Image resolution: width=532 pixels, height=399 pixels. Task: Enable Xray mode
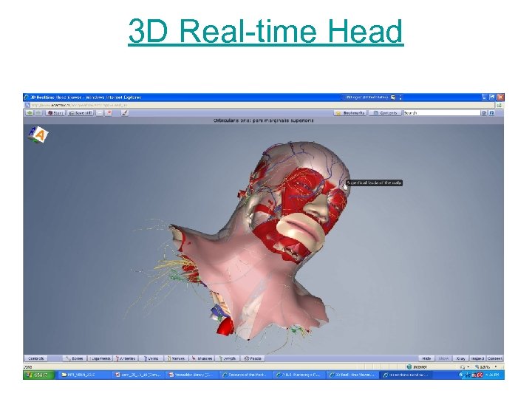(x=461, y=358)
